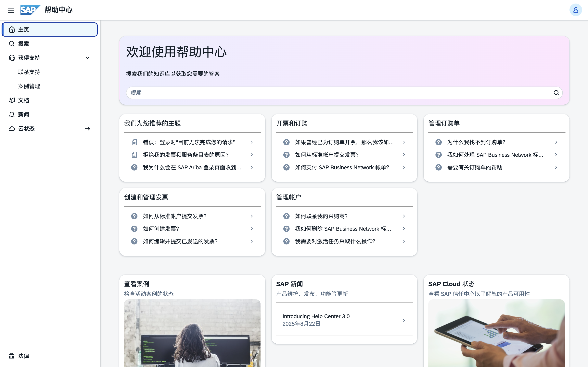Open 文档 documentation in the sidebar
This screenshot has width=588, height=367.
[24, 100]
